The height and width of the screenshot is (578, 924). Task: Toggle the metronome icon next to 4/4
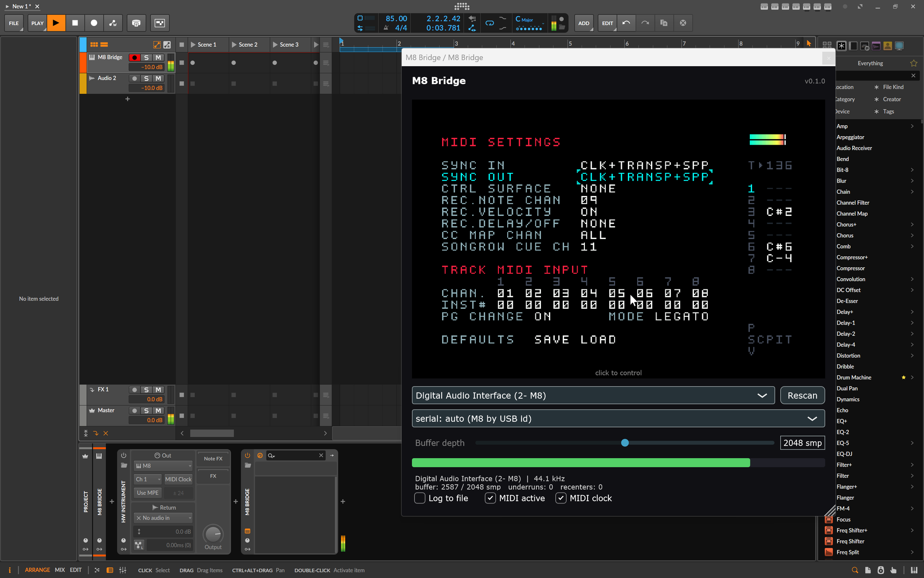(x=386, y=28)
